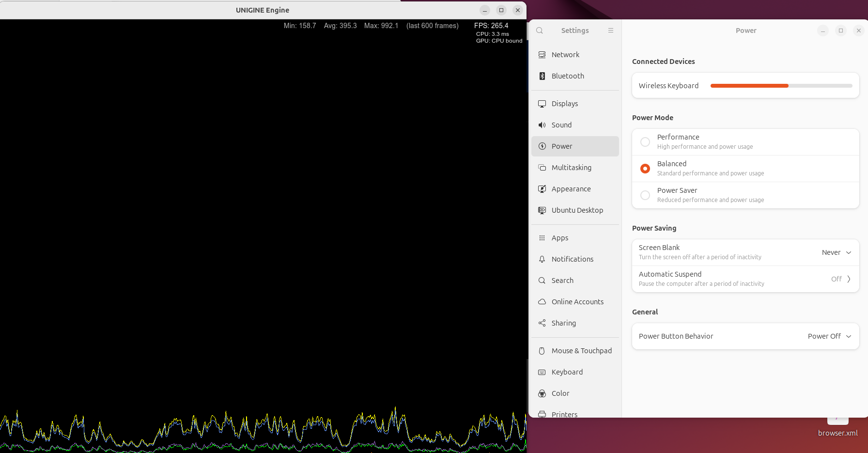Click the Avg: 395.3 stat in UNIGINE
Screen dimensions: 868x453
tap(340, 26)
